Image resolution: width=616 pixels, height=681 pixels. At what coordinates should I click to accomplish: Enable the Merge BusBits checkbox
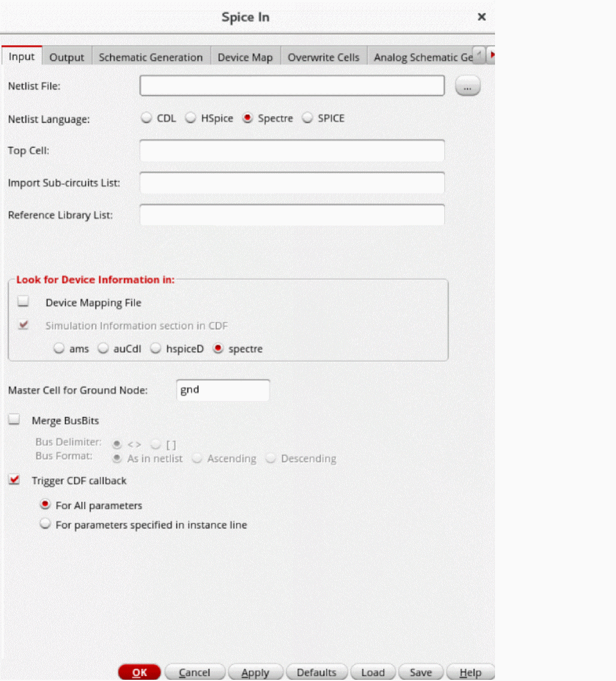pyautogui.click(x=14, y=420)
